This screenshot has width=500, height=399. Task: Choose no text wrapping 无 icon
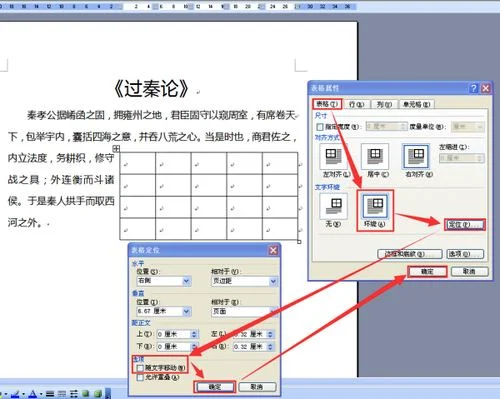tap(333, 206)
